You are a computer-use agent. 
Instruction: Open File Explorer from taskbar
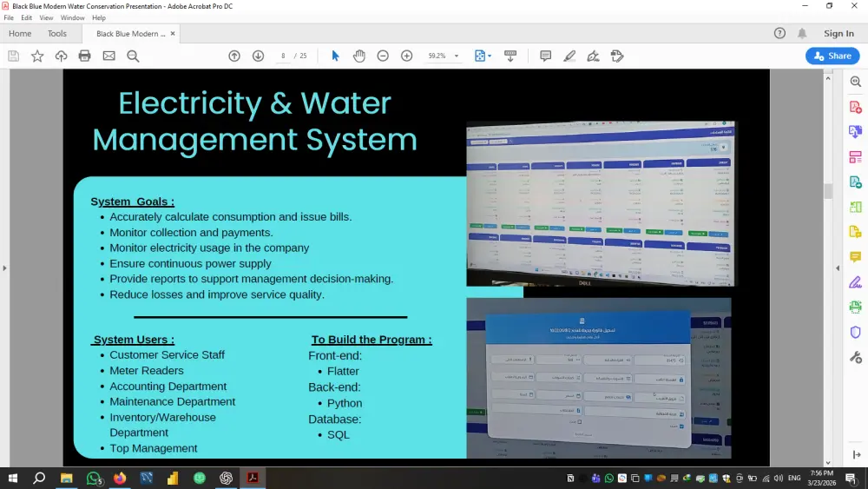67,478
